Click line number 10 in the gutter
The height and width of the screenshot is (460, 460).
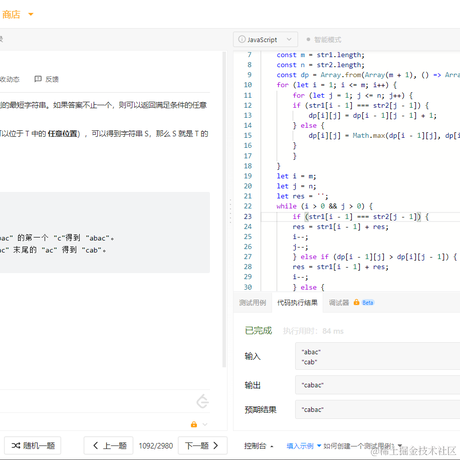[x=248, y=85]
